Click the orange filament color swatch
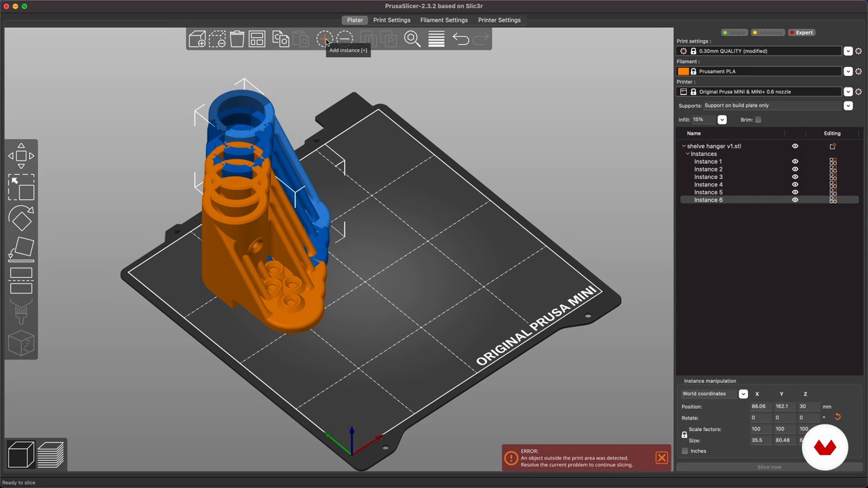This screenshot has height=488, width=868. (x=683, y=71)
